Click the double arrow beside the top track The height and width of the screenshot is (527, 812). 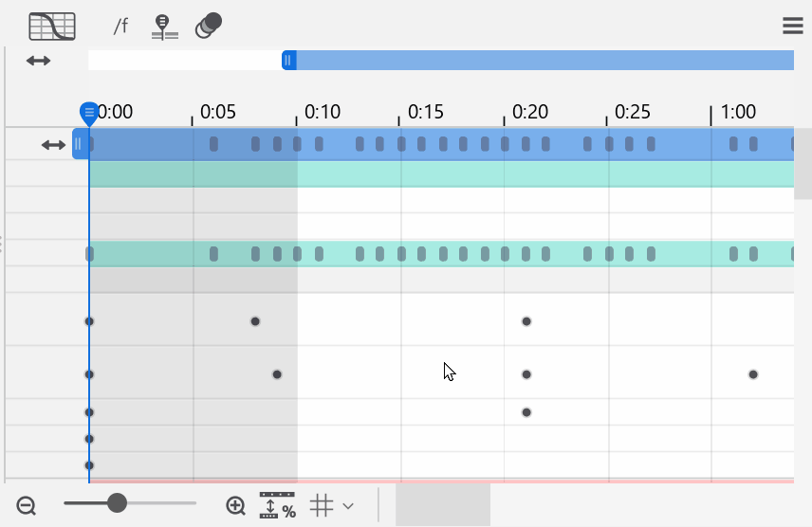(53, 145)
